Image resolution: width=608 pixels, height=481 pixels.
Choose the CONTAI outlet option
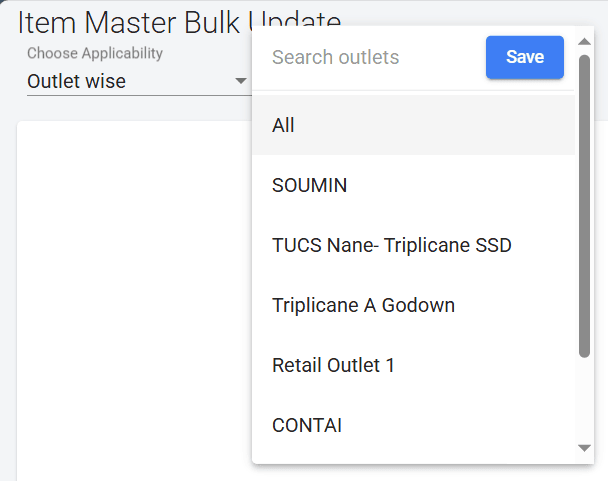pos(306,425)
